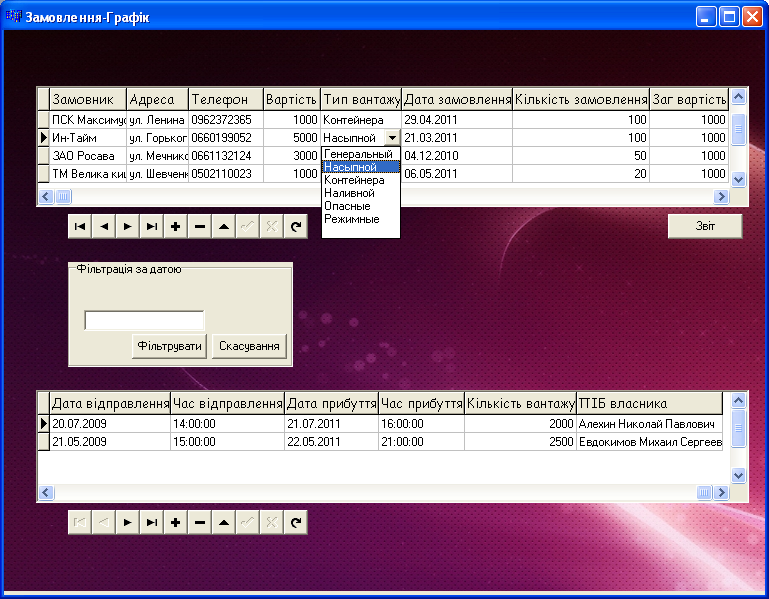Add a record using schedule navigator plus
This screenshot has width=769, height=599.
(x=176, y=522)
